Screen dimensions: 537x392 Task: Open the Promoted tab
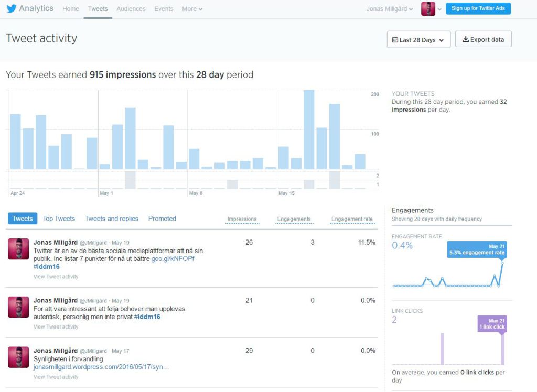[x=162, y=219]
